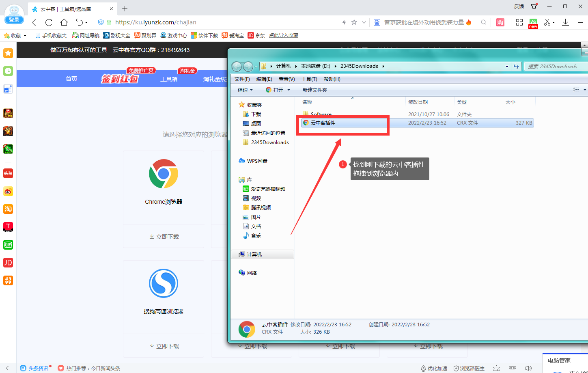Open the downloads arrow icon

coord(565,22)
